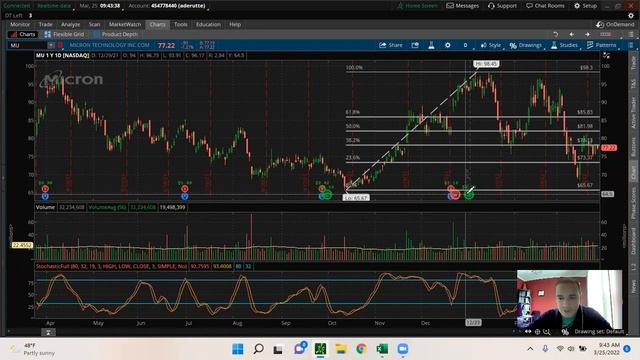Click the percent drawing tools icon

click(x=565, y=332)
